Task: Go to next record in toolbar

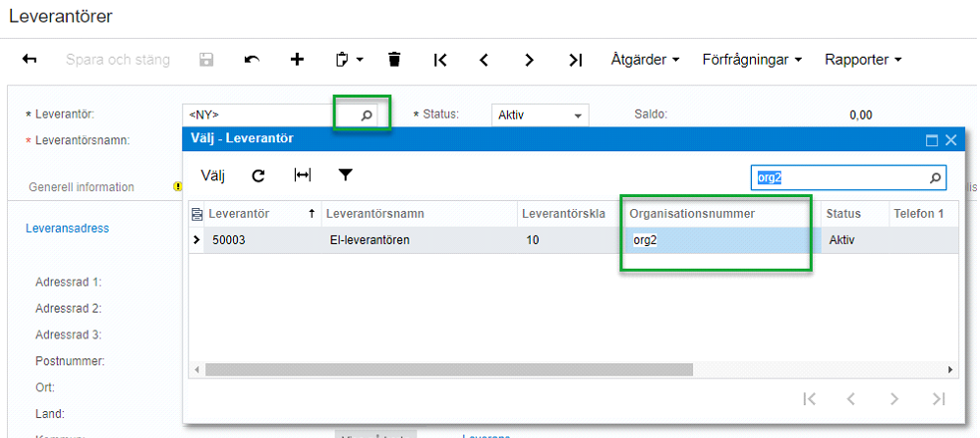Action: (530, 60)
